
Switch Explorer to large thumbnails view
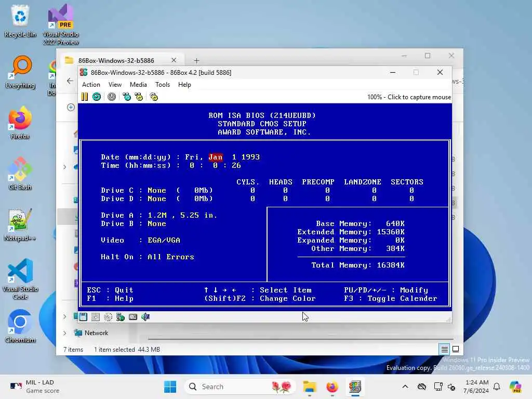point(456,349)
